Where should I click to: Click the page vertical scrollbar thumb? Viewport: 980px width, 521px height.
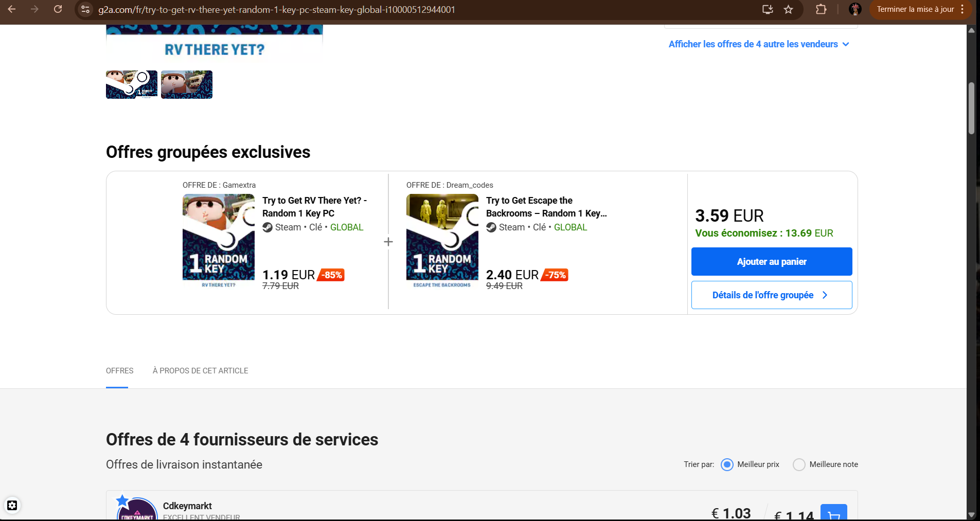(x=971, y=108)
